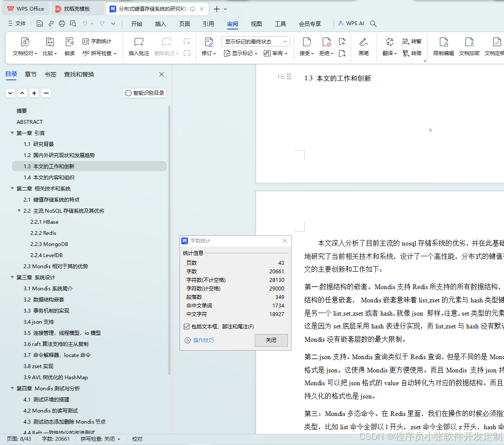Jump to 2.2.2 Redis heading

(44, 233)
